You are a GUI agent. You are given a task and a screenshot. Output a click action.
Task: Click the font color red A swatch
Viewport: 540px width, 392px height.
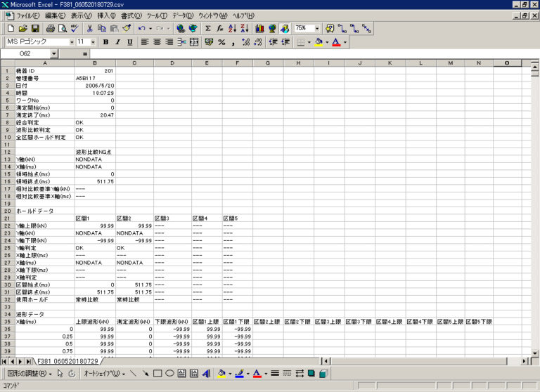tap(335, 42)
